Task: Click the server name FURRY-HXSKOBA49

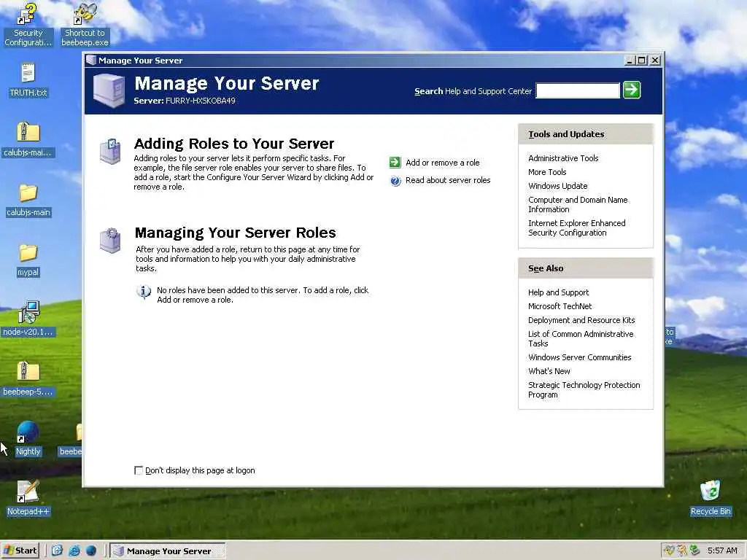Action: click(200, 101)
